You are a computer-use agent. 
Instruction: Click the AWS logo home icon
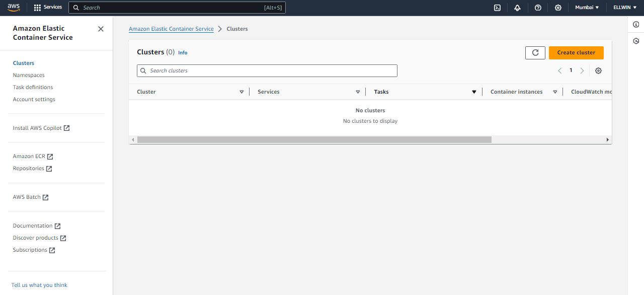[14, 8]
